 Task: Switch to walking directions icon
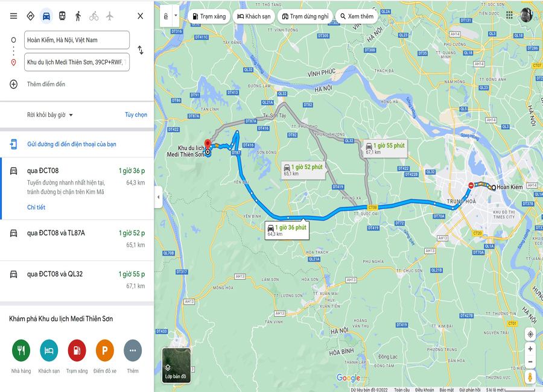coord(78,16)
